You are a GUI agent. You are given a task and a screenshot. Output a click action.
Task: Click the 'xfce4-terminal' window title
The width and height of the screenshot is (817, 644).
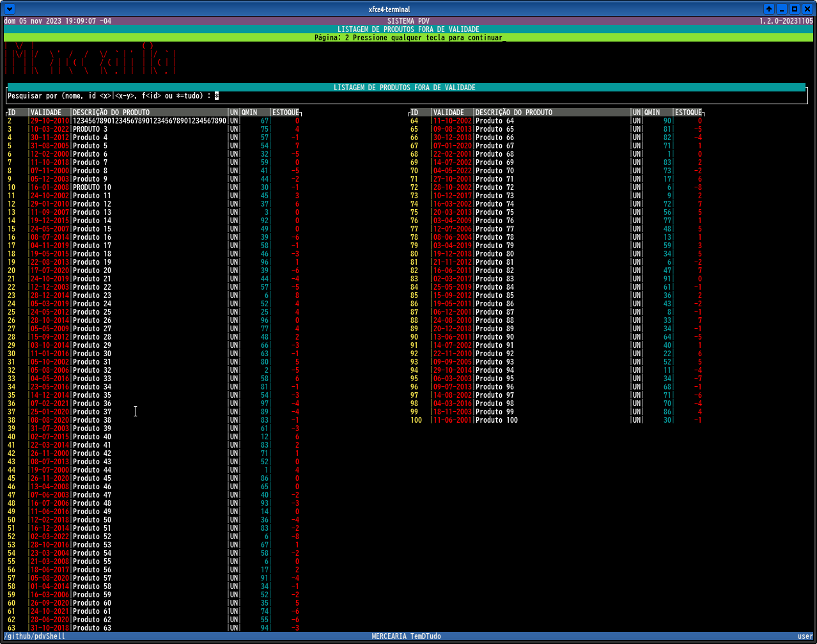click(x=389, y=10)
